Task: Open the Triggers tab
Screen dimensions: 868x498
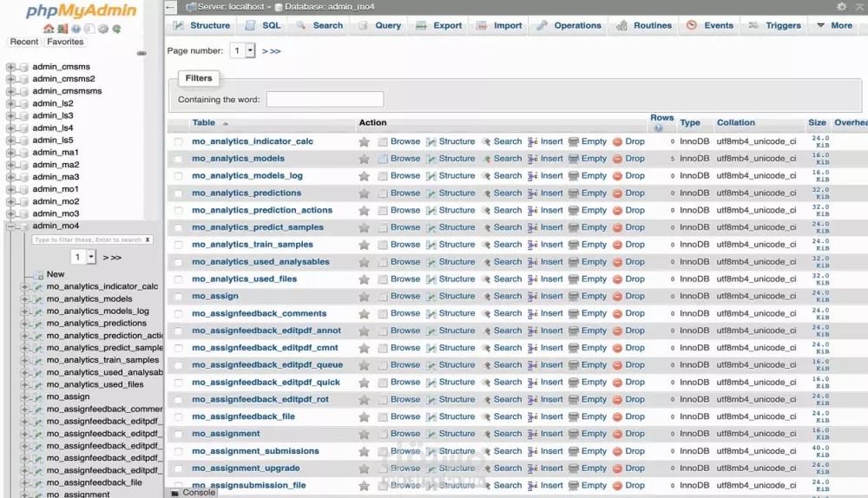Action: click(775, 25)
